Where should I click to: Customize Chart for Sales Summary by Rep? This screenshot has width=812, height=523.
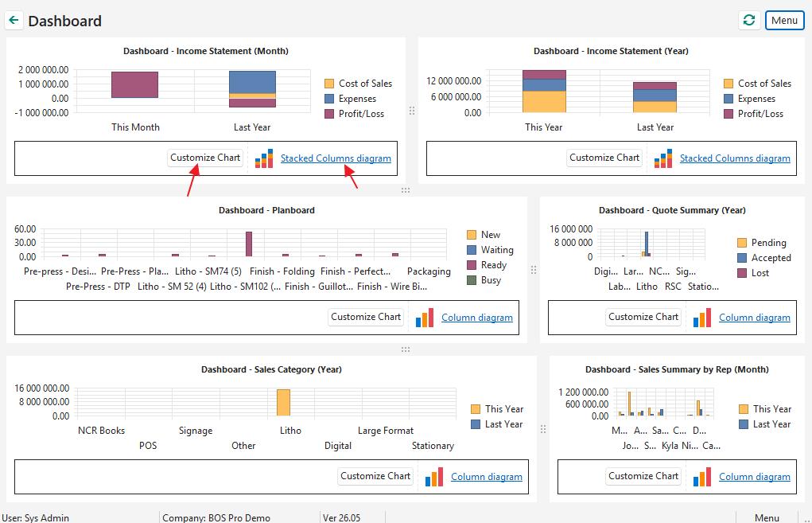pos(643,476)
